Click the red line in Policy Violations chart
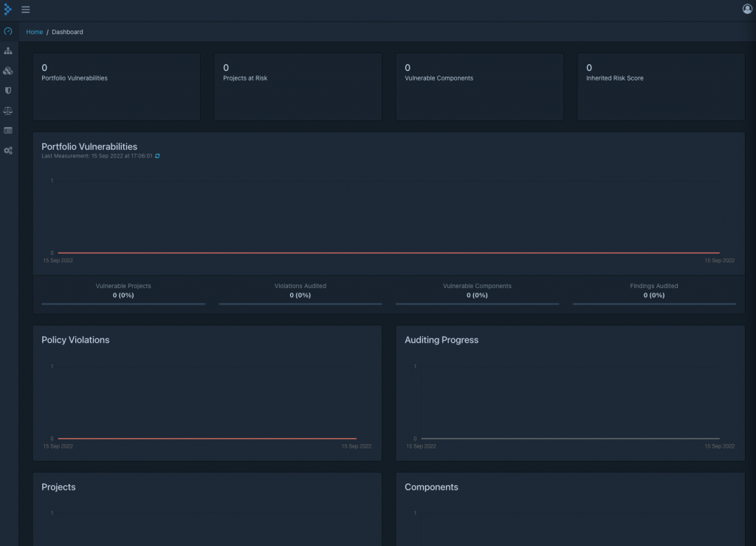 click(x=207, y=438)
